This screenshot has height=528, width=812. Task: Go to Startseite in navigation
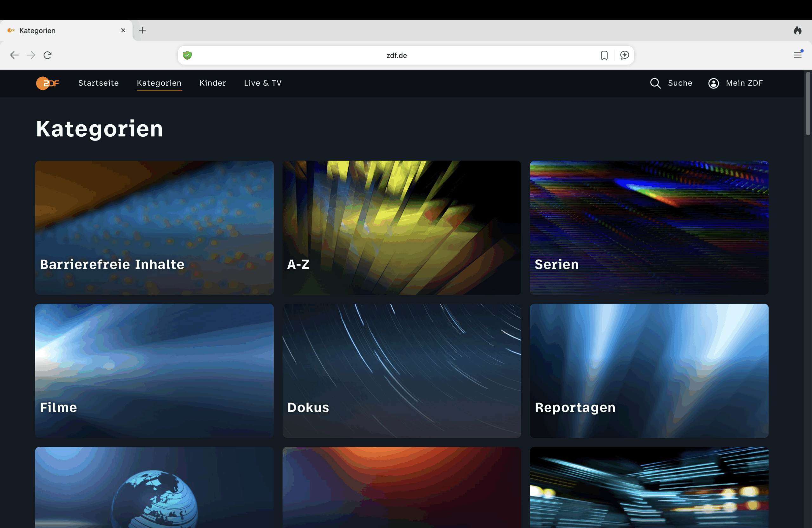coord(98,83)
